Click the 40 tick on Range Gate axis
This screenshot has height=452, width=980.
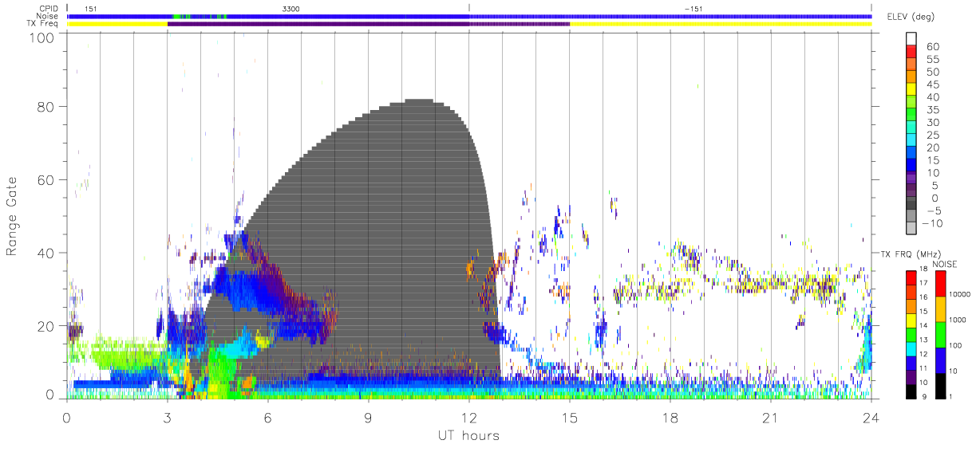click(46, 254)
